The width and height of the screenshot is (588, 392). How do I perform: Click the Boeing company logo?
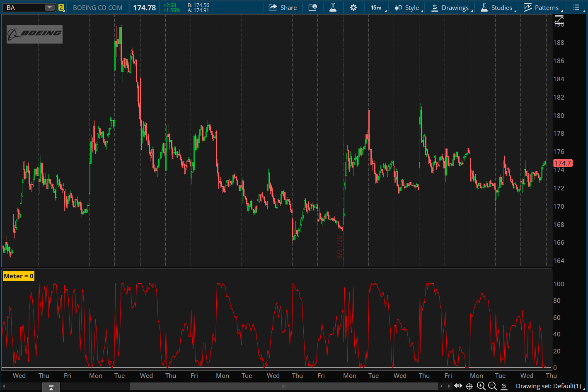coord(34,34)
